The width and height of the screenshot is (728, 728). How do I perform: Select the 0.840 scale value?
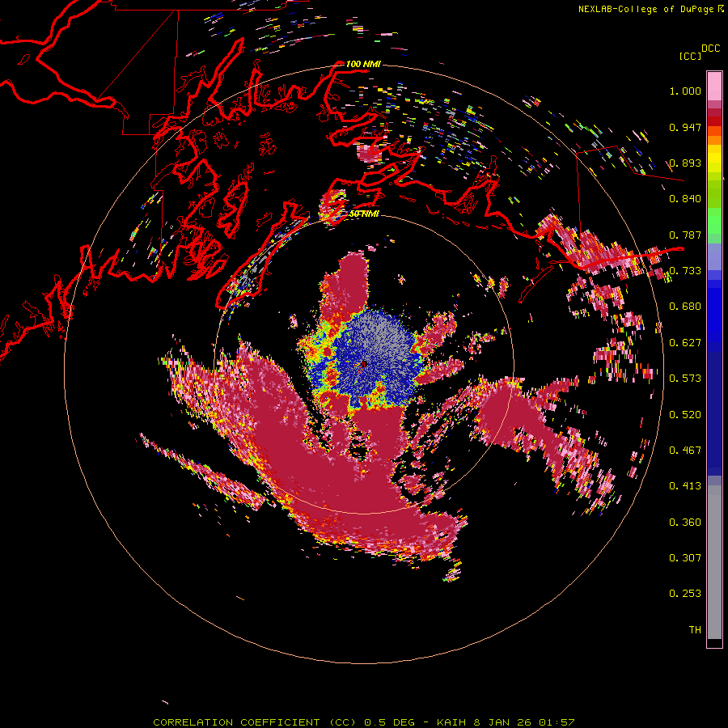(x=685, y=199)
